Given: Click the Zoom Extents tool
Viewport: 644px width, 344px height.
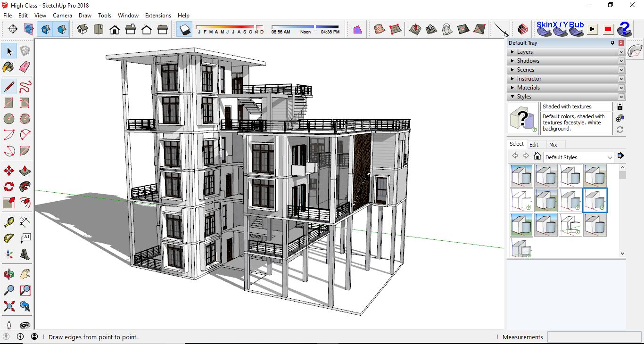Looking at the screenshot, I should 9,306.
